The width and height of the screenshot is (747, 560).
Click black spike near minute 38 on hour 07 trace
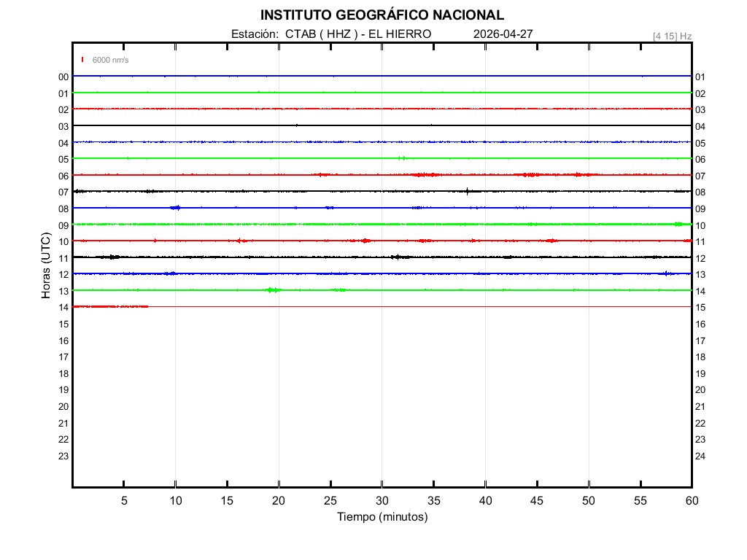coord(467,191)
